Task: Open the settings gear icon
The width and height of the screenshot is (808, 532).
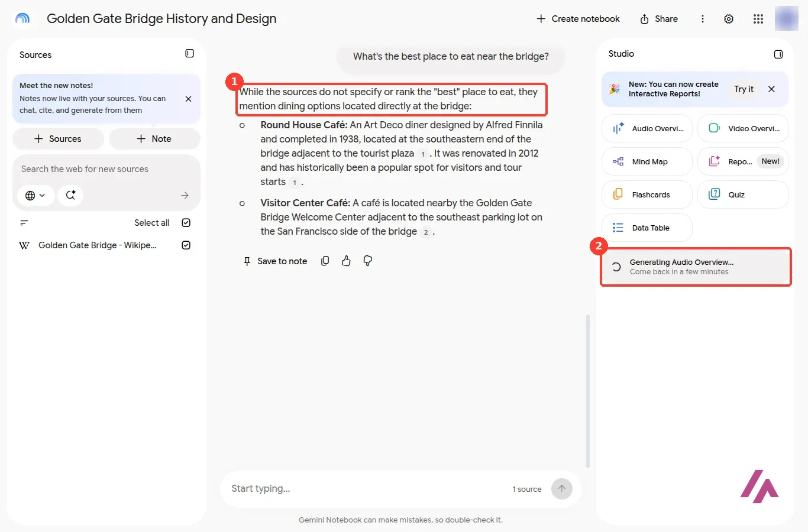Action: tap(729, 19)
